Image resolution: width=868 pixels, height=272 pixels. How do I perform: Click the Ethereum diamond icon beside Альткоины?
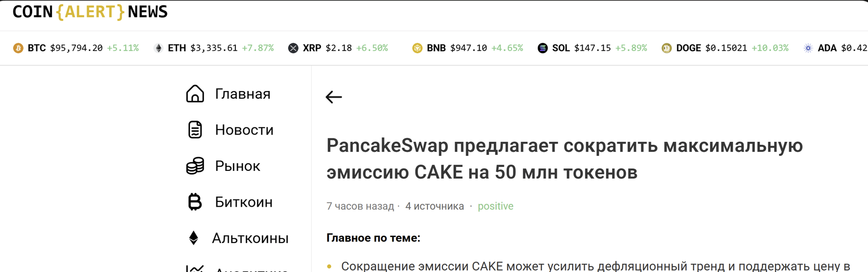click(193, 238)
